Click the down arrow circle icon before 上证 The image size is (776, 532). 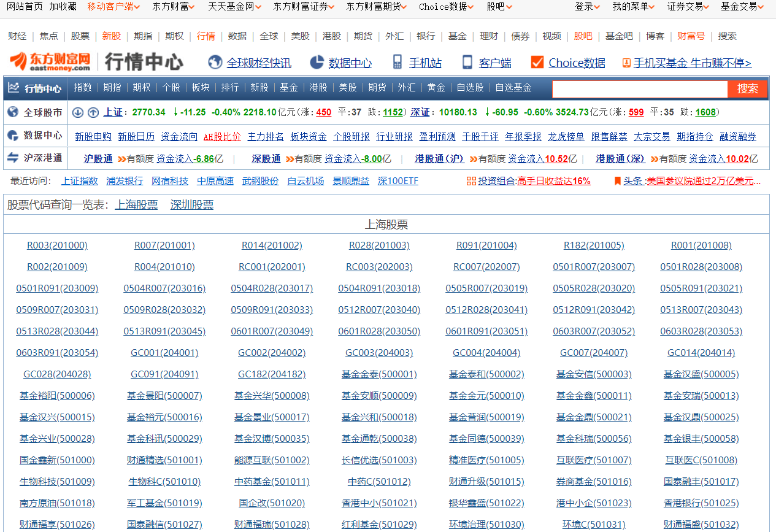[x=77, y=112]
